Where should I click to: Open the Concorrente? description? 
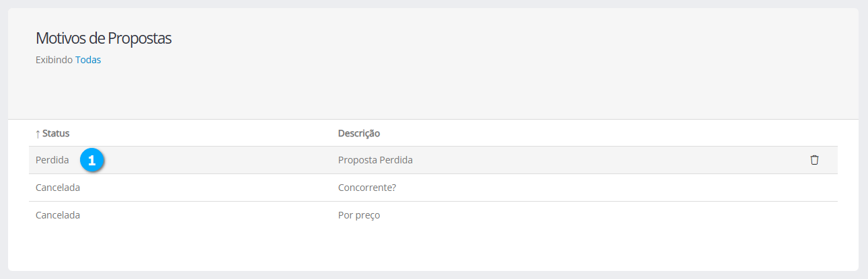(x=367, y=188)
